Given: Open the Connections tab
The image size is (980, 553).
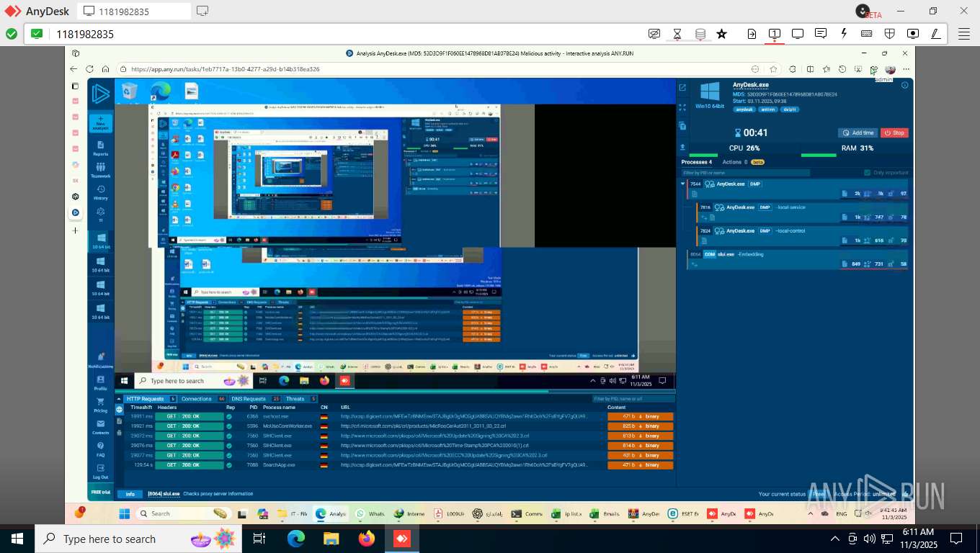Looking at the screenshot, I should [x=203, y=399].
